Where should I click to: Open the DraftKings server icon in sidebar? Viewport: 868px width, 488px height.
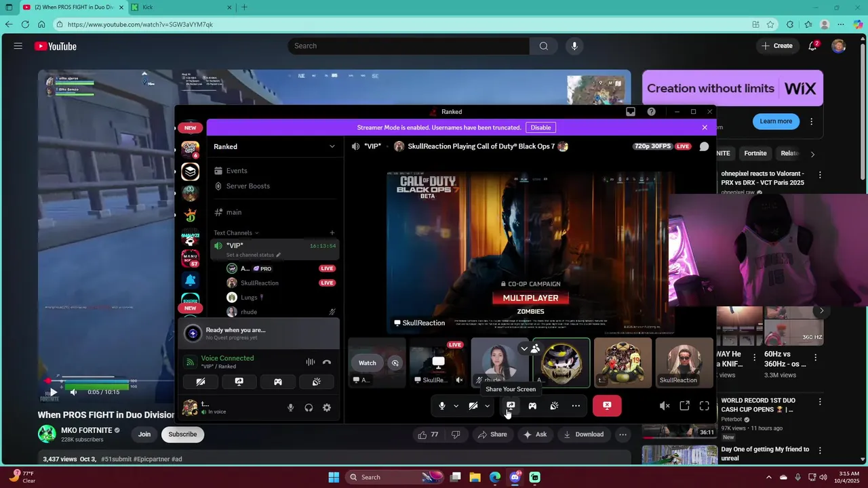[190, 216]
